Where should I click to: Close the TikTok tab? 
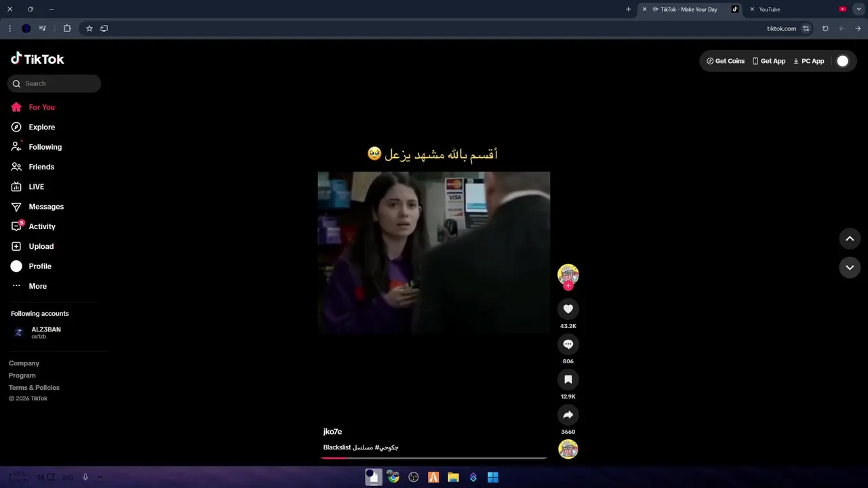click(x=644, y=9)
